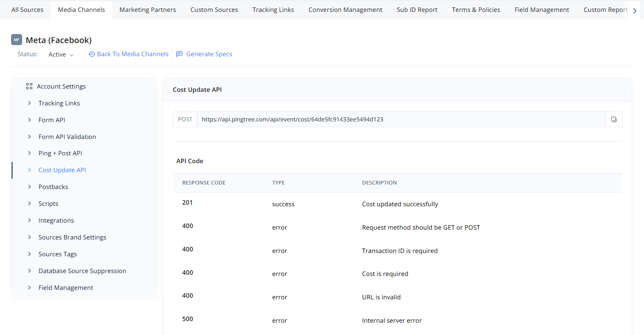Expand the Scripts chevron
The width and height of the screenshot is (644, 335).
click(x=29, y=203)
